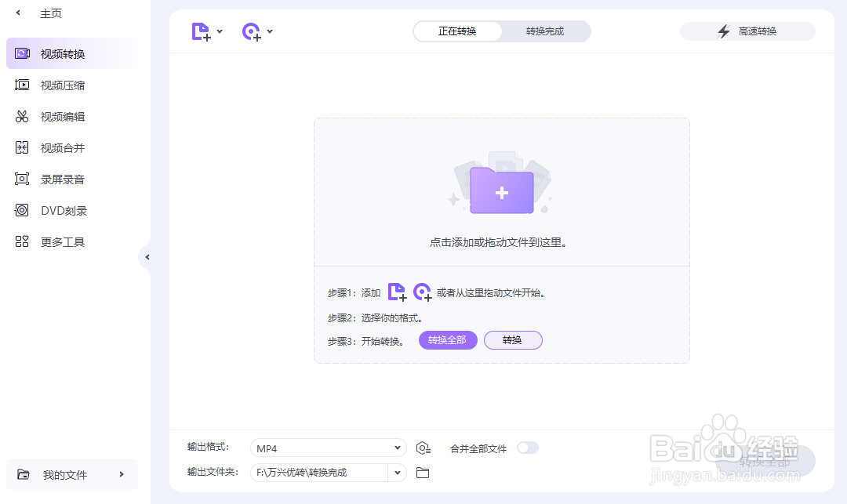Open the output folder browse icon
Viewport: 847px width, 504px height.
pos(423,473)
